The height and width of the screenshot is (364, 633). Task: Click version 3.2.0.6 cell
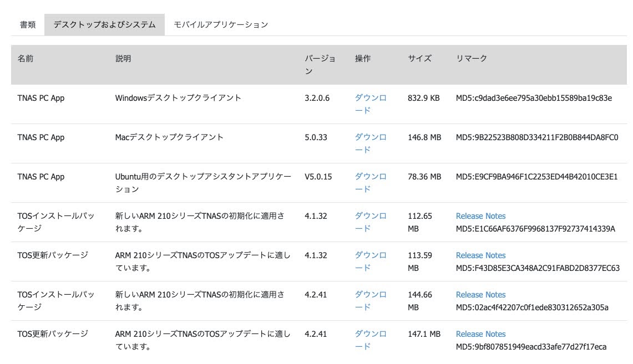(x=317, y=98)
